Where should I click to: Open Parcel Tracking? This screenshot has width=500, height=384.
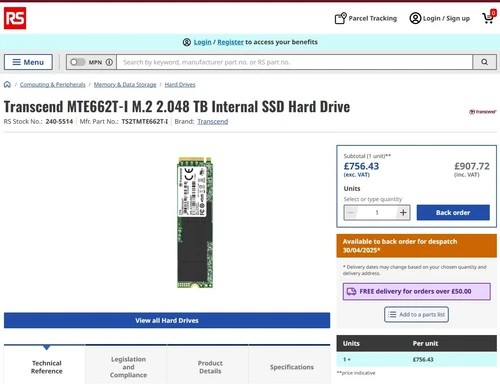pyautogui.click(x=366, y=18)
